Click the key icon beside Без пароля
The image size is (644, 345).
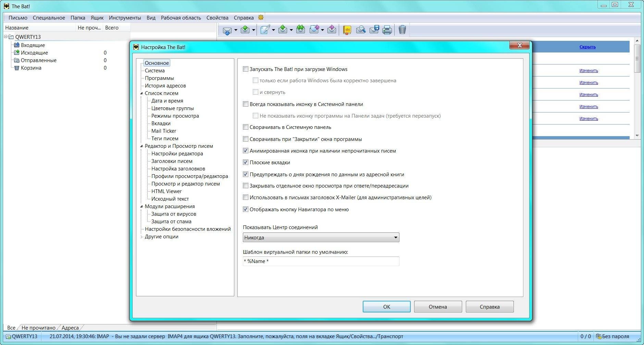[x=598, y=336]
